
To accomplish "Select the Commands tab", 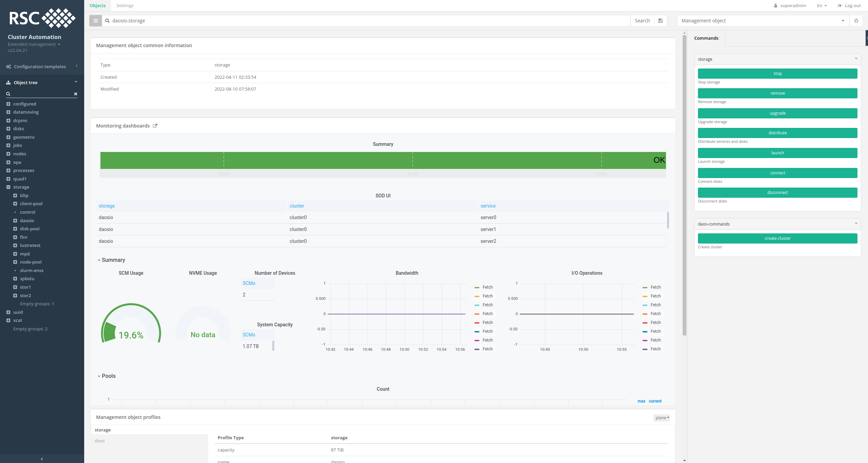I will (x=706, y=38).
